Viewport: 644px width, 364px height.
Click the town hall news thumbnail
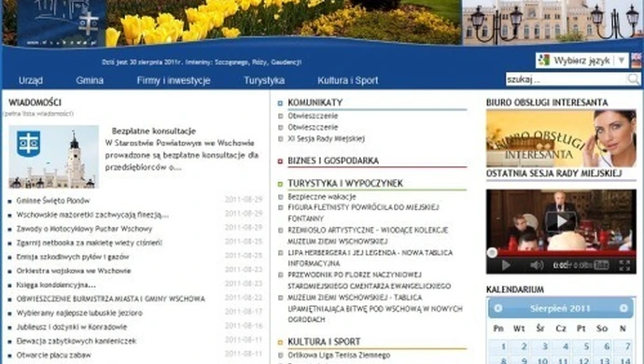[54, 157]
